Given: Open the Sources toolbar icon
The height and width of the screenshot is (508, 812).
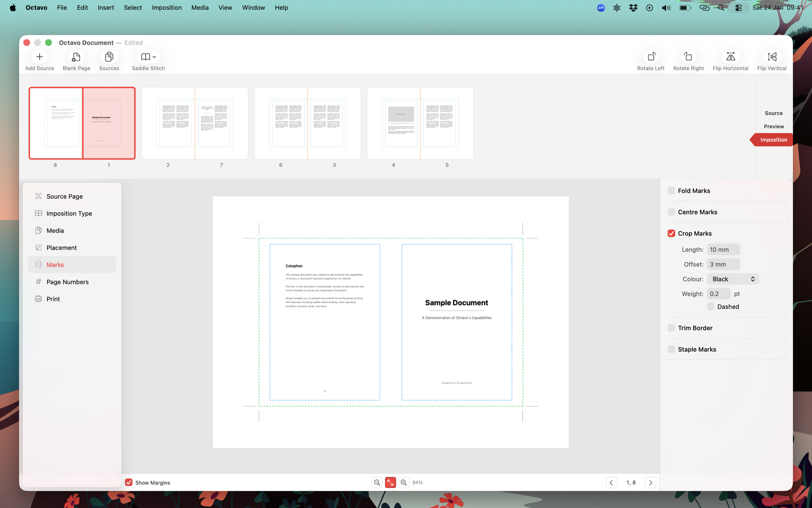Looking at the screenshot, I should tap(109, 57).
